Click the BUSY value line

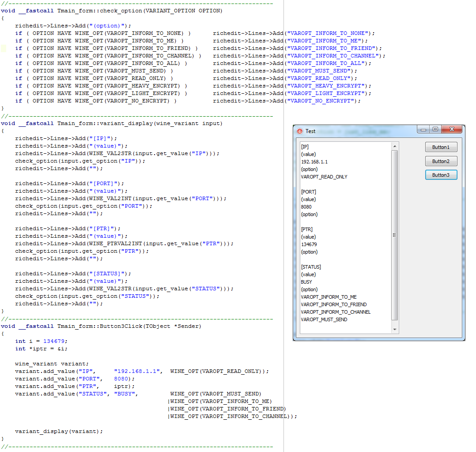click(x=306, y=282)
